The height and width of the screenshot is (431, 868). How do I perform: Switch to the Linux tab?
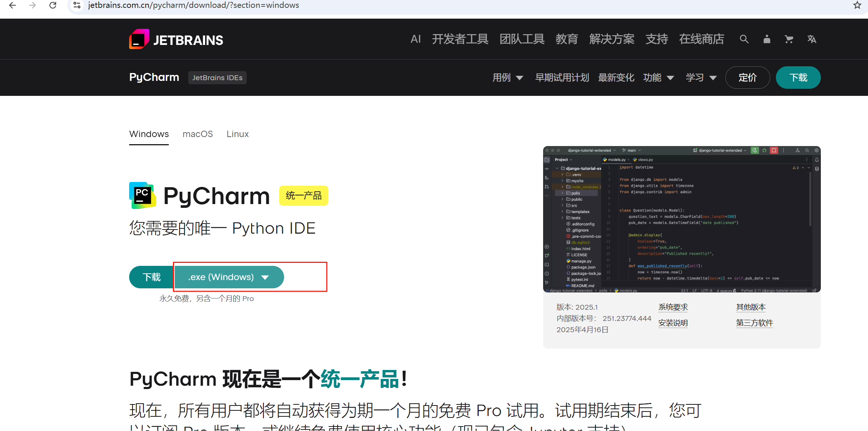coord(238,134)
